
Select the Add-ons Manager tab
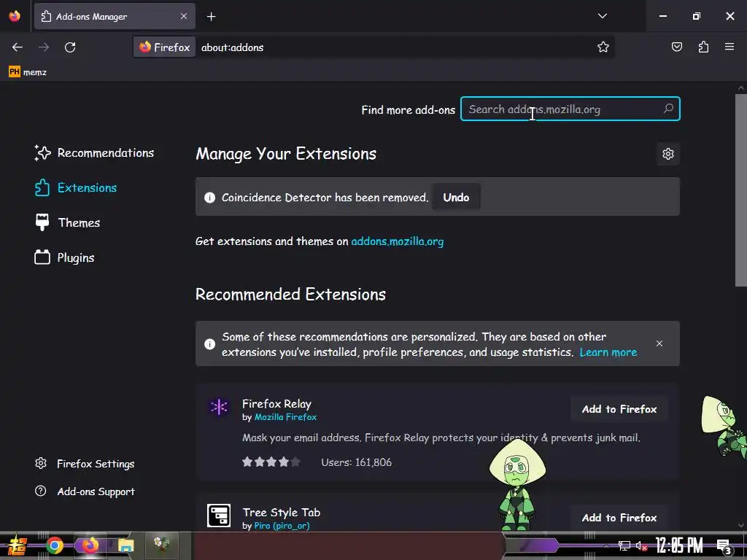pyautogui.click(x=115, y=16)
